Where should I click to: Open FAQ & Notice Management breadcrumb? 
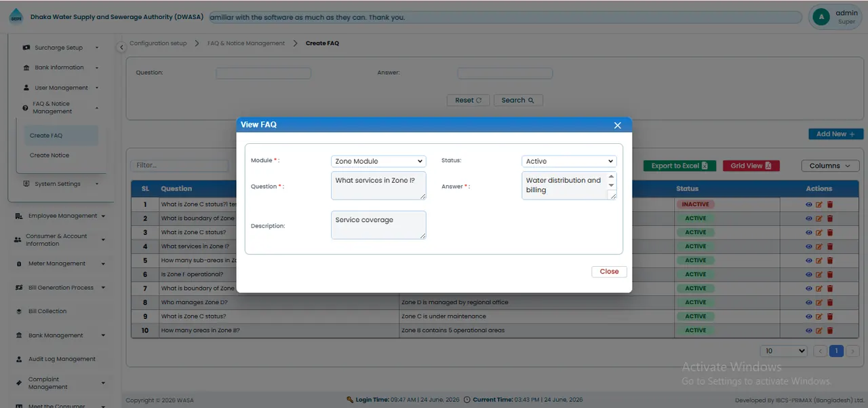click(x=246, y=43)
